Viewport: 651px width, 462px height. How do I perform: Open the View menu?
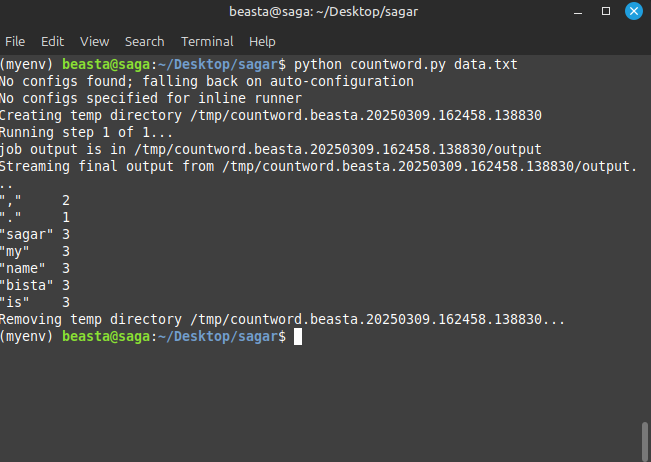[x=94, y=42]
